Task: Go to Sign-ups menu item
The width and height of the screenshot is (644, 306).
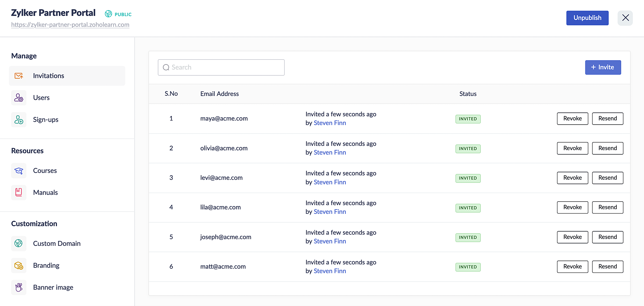Action: [46, 120]
